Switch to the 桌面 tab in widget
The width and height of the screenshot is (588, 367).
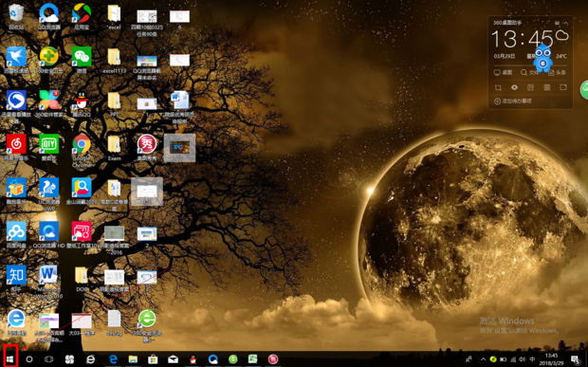point(503,72)
